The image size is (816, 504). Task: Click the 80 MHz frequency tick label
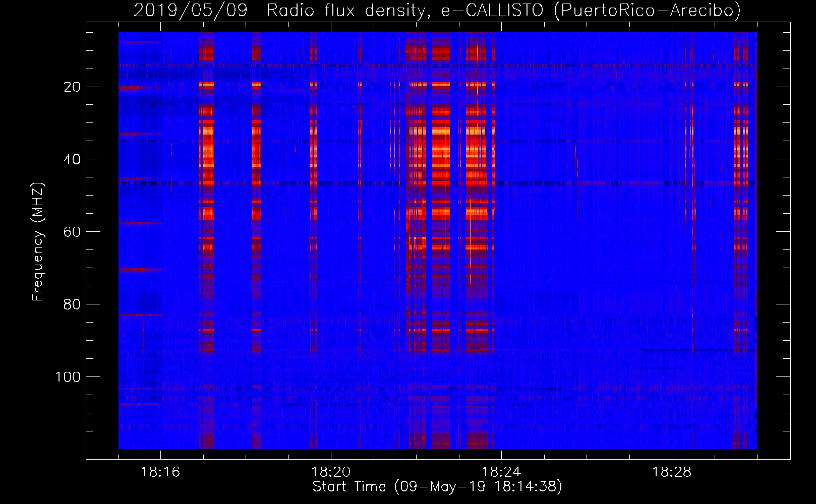[x=72, y=305]
